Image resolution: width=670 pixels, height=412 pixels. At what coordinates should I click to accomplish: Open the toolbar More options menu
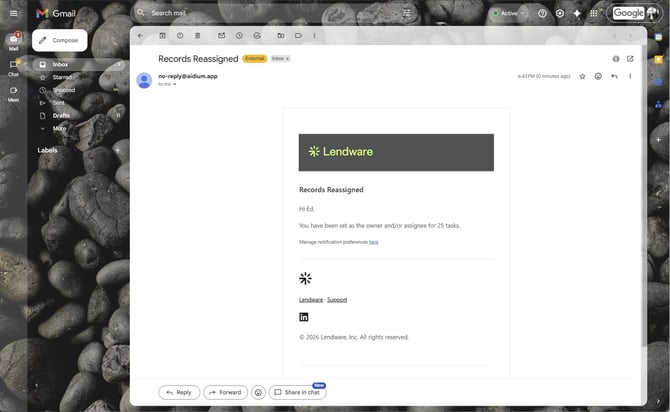tap(314, 35)
